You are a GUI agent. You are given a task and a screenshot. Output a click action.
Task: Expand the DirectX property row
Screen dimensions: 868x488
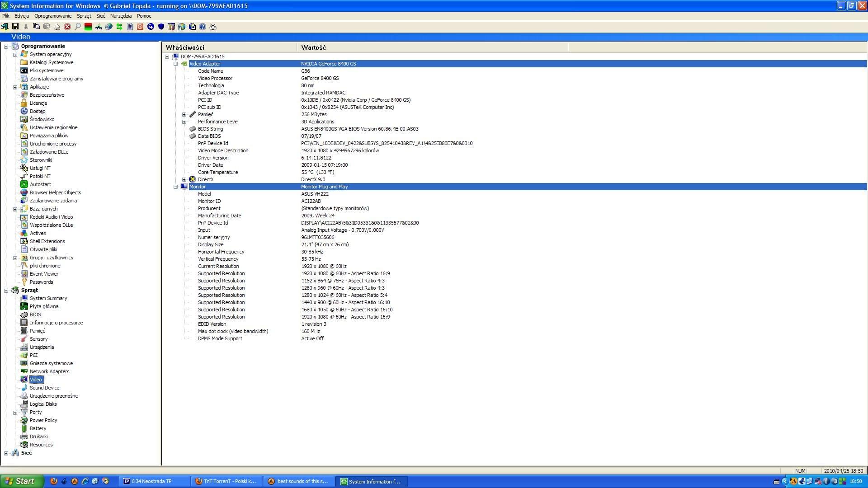184,179
